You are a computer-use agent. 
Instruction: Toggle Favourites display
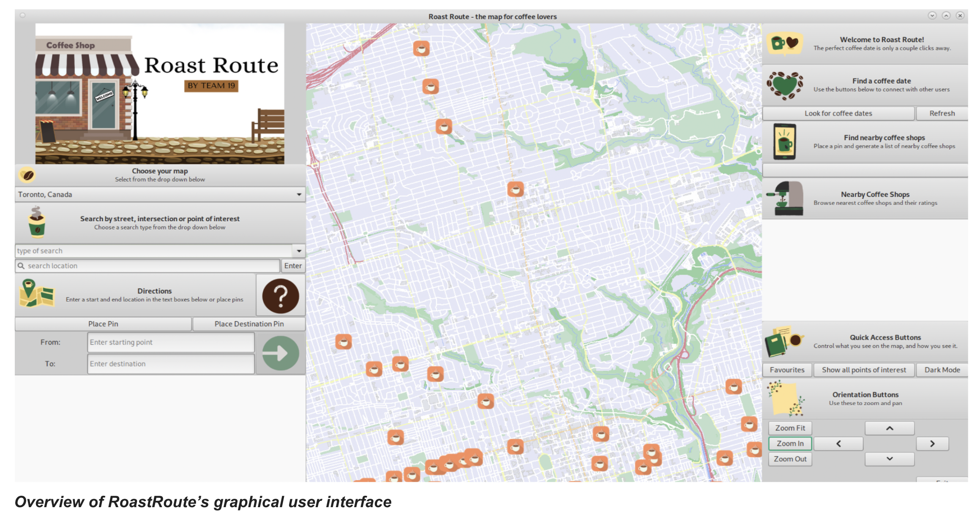(x=786, y=370)
